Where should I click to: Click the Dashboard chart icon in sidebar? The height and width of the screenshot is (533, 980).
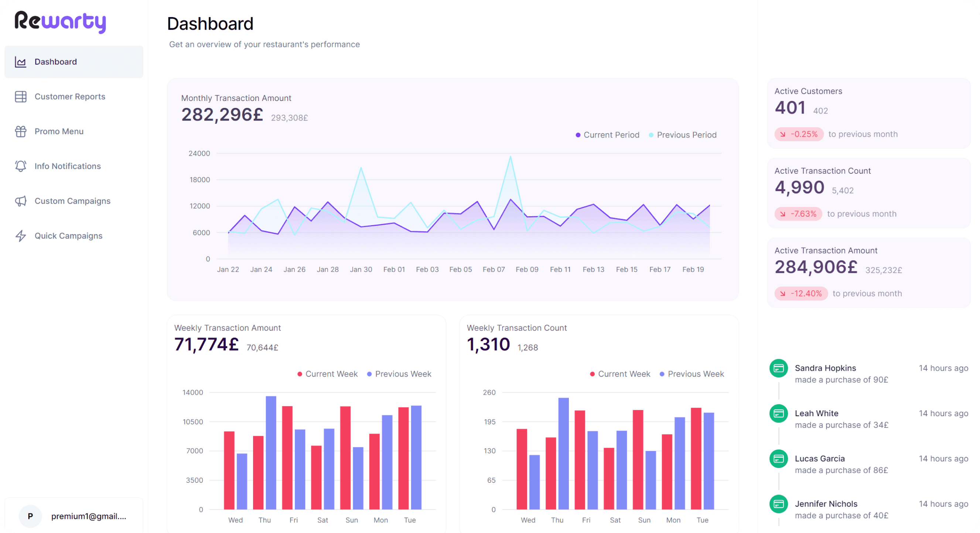coord(21,62)
